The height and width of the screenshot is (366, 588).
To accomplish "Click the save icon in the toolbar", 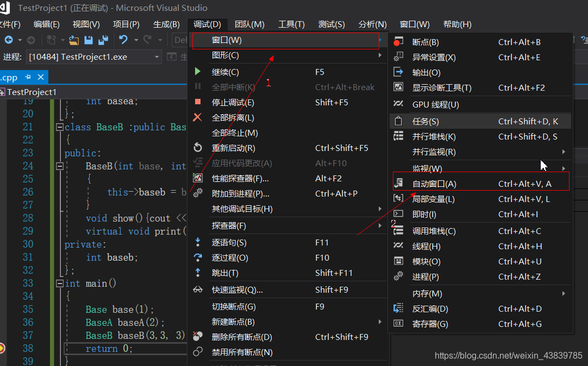I will pyautogui.click(x=89, y=40).
